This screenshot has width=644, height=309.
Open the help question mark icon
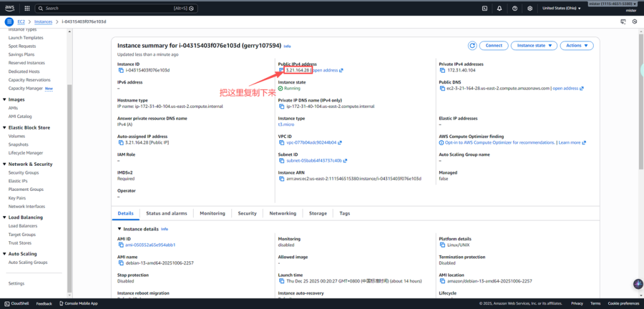point(514,8)
